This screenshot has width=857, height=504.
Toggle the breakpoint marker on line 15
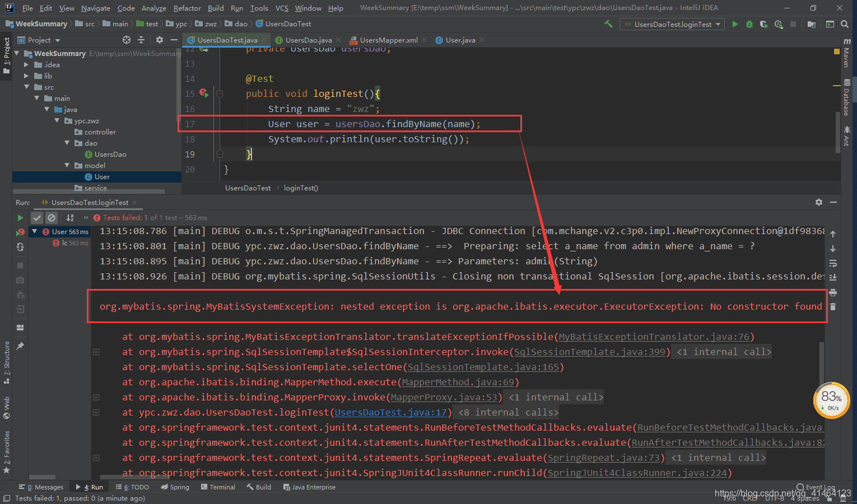click(x=203, y=94)
